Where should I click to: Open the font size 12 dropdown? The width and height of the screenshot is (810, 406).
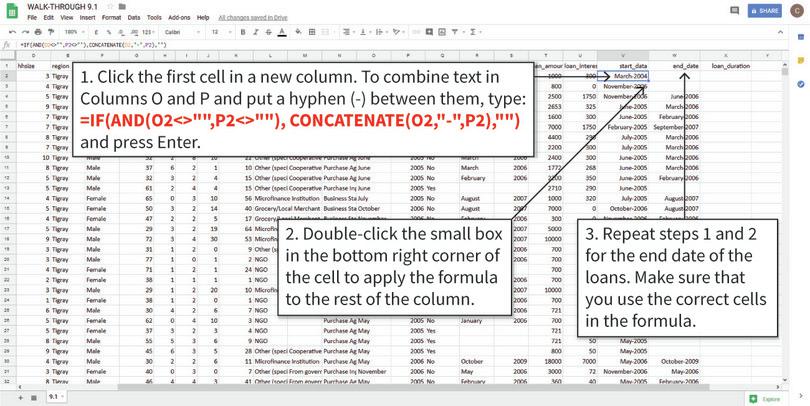click(x=222, y=32)
